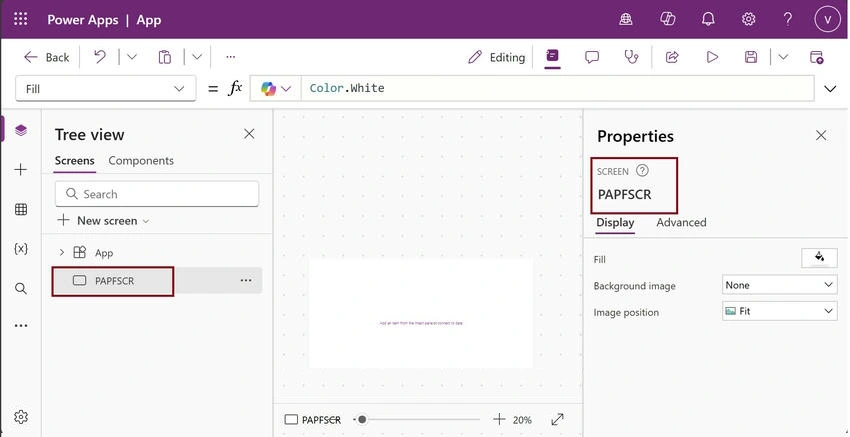
Task: Open Background image None dropdown
Action: pos(780,285)
